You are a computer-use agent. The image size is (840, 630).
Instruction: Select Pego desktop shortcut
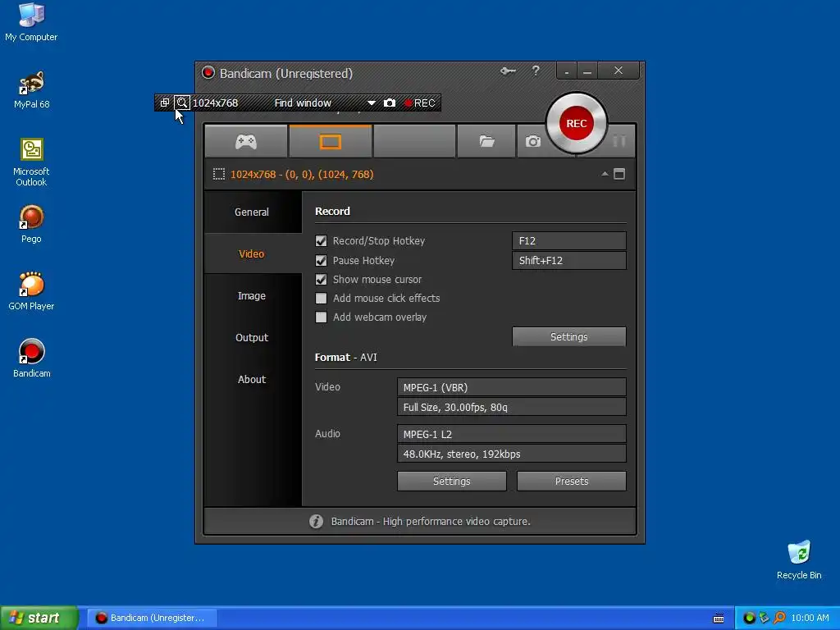(x=31, y=224)
